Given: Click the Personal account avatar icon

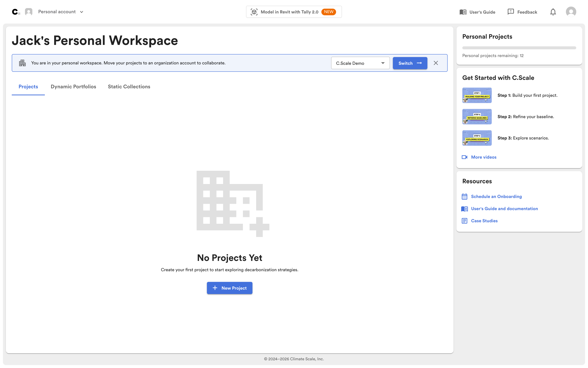Looking at the screenshot, I should pos(29,12).
